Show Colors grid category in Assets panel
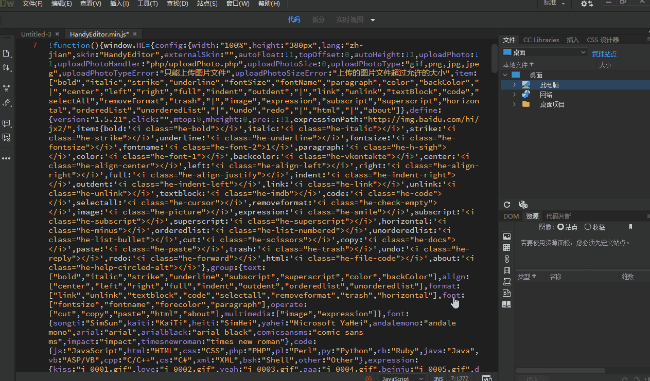This screenshot has width=650, height=381. (507, 248)
